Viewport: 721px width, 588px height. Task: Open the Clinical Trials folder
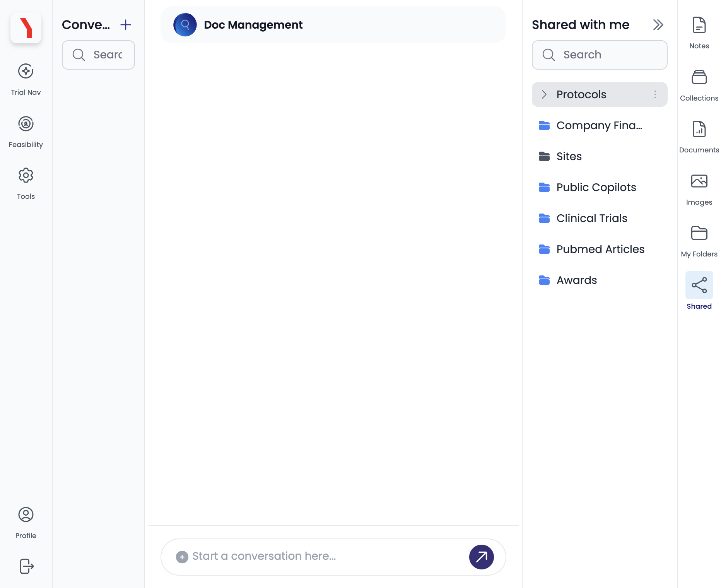[600, 218]
